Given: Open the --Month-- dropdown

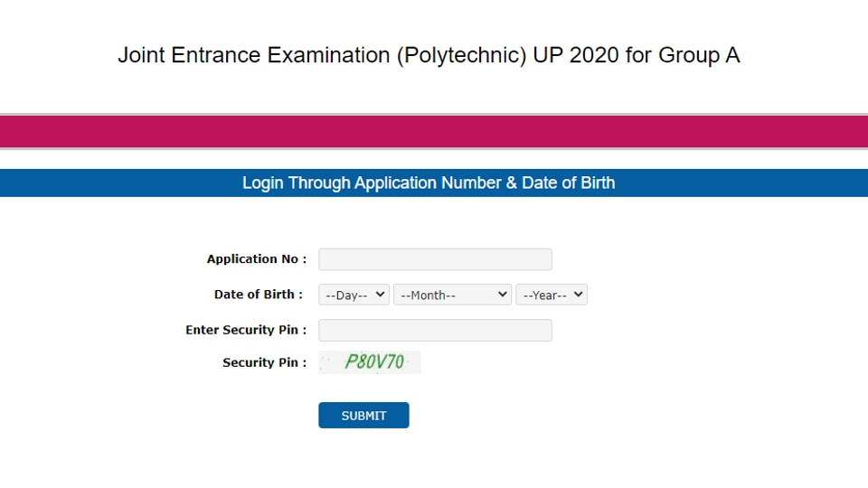Looking at the screenshot, I should point(452,295).
